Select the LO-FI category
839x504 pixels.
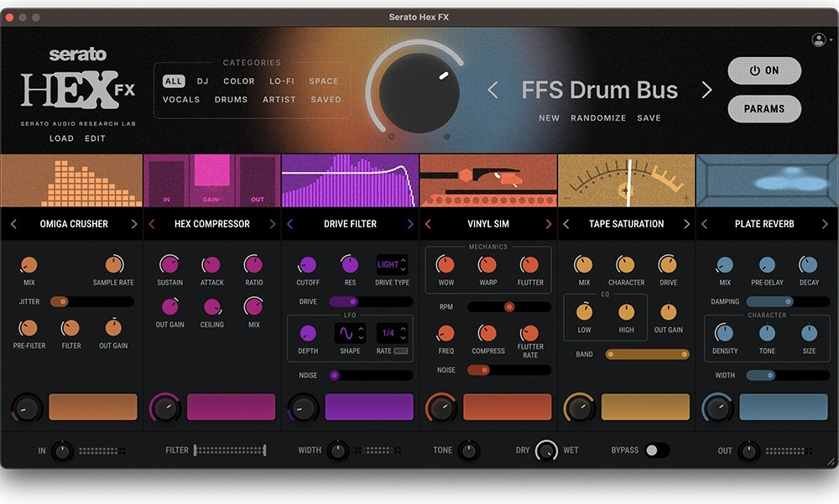[282, 81]
